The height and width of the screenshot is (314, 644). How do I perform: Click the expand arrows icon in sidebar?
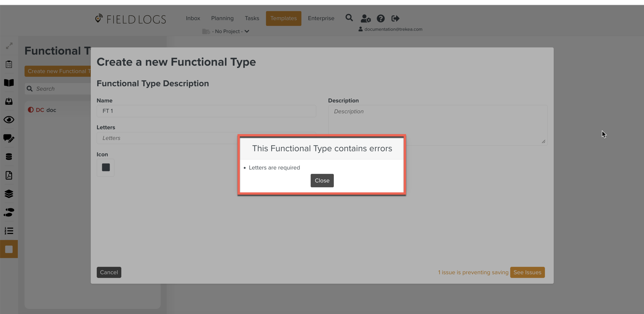pyautogui.click(x=9, y=46)
